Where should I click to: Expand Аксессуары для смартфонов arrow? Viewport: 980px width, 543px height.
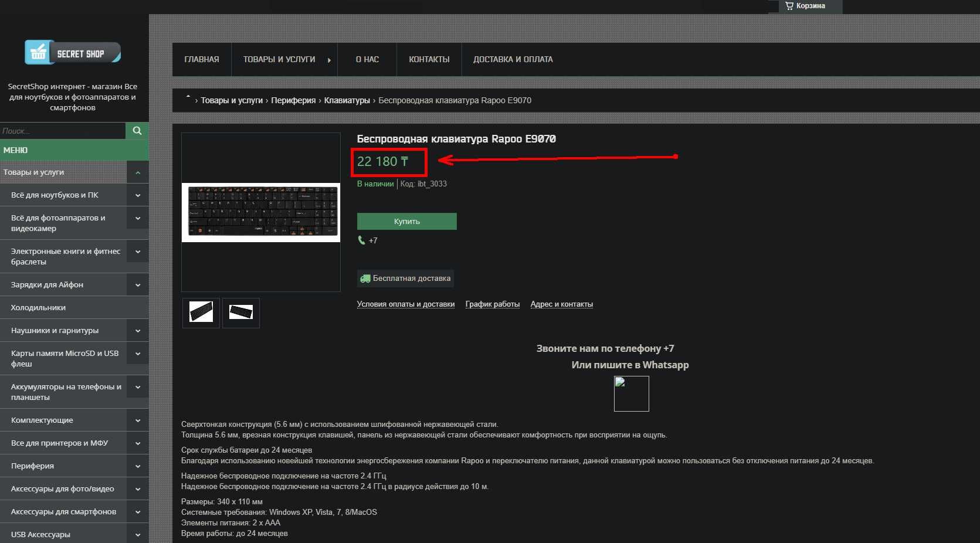[138, 512]
